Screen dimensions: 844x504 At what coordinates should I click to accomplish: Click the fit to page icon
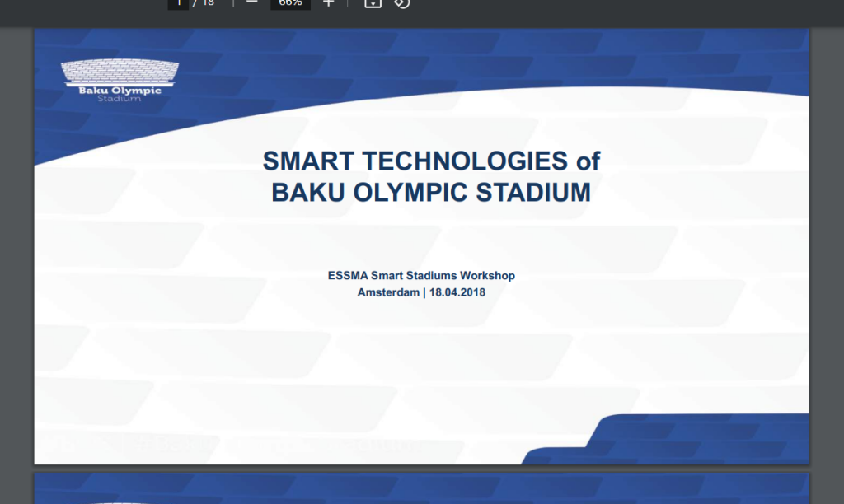[373, 3]
